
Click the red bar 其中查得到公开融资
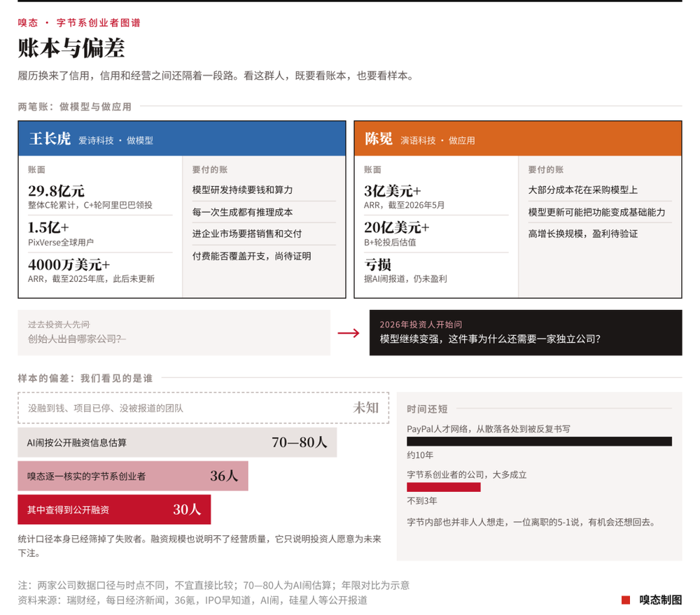(114, 509)
